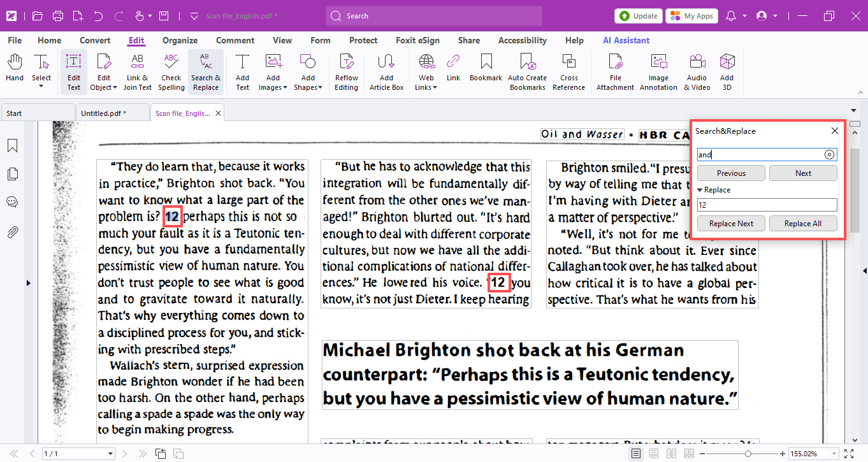Viewport: 868px width, 462px height.
Task: Select the Hand tool in the ribbon
Action: [15, 68]
